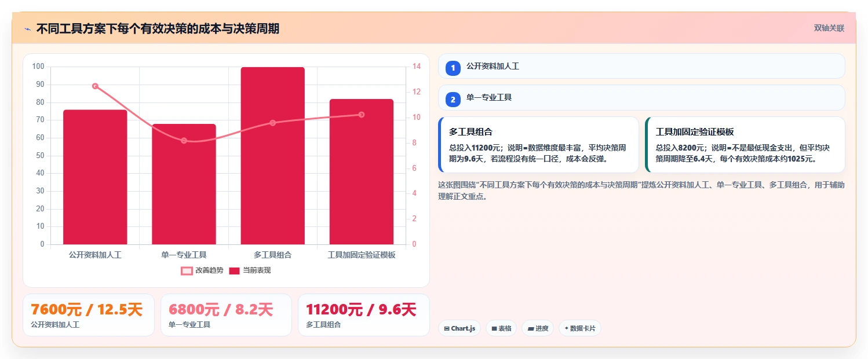
Task: Click the 7600元 / 12.5天 stat value
Action: [86, 310]
